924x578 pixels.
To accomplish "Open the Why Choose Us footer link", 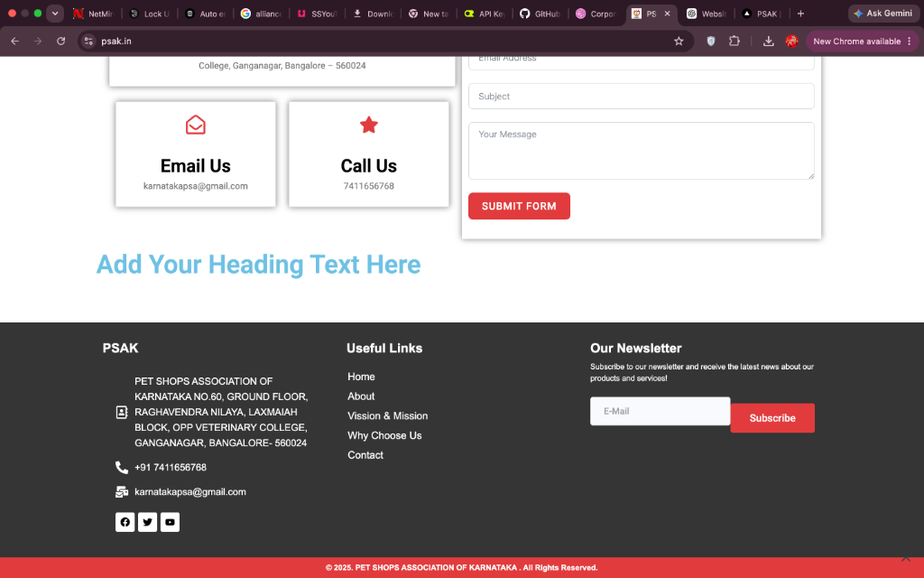I will [384, 435].
